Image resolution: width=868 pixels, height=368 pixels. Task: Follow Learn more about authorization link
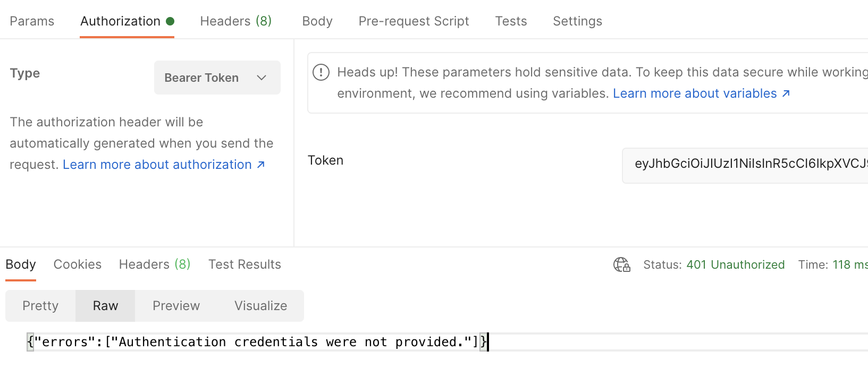click(157, 165)
